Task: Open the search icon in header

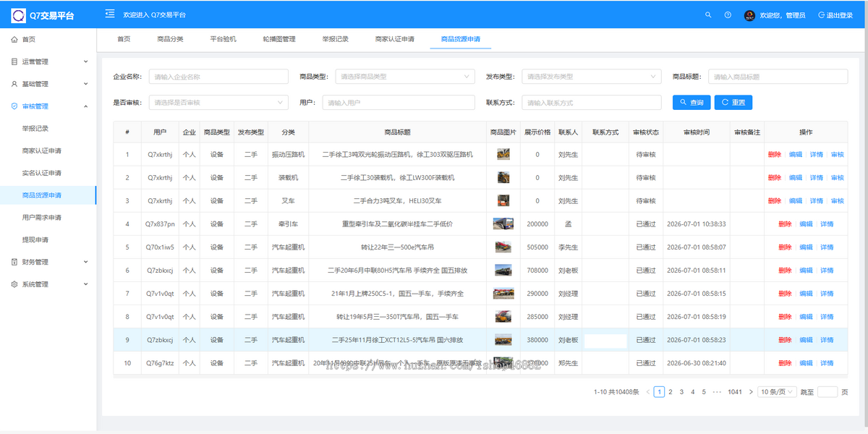Action: [708, 14]
